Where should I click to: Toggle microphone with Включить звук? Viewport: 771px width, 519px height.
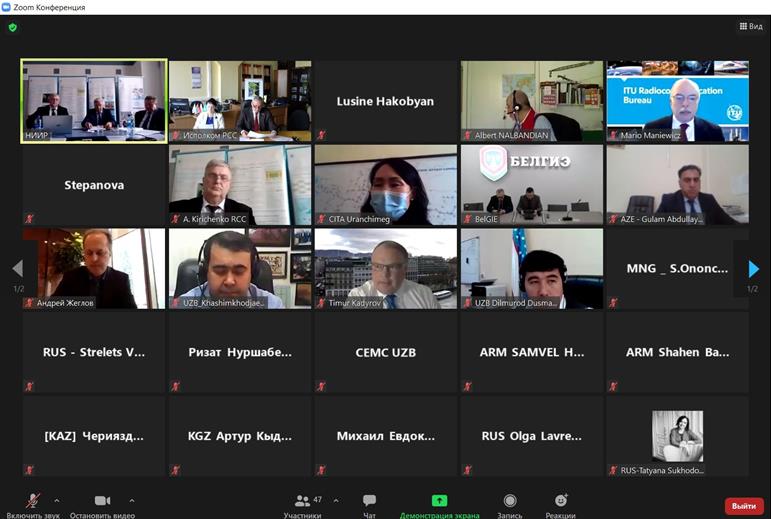click(33, 506)
